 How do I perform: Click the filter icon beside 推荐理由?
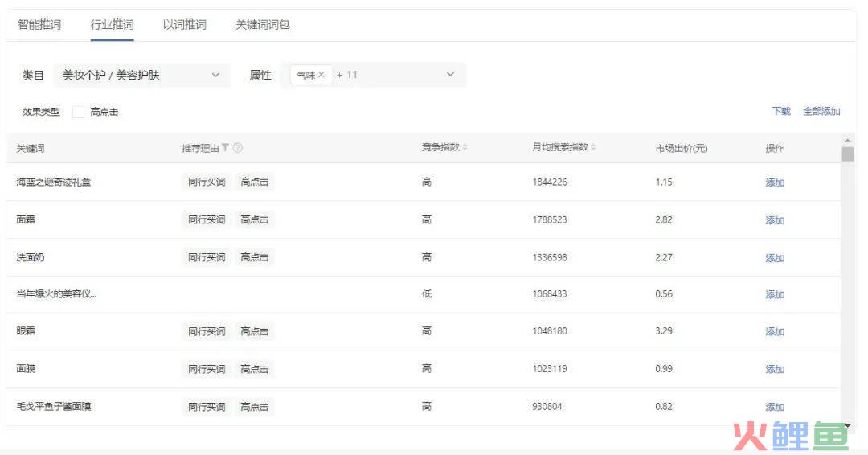[226, 148]
